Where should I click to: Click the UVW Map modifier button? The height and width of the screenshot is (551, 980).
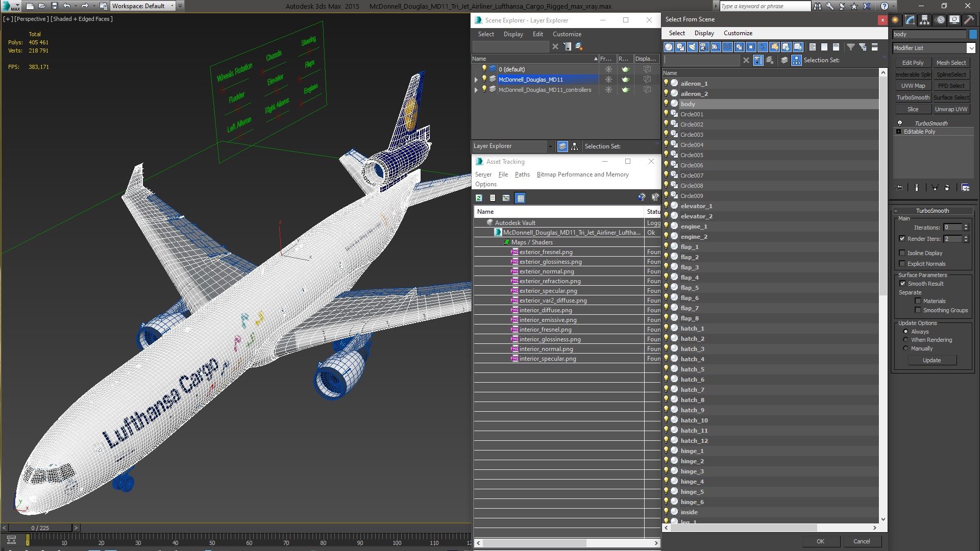(913, 86)
